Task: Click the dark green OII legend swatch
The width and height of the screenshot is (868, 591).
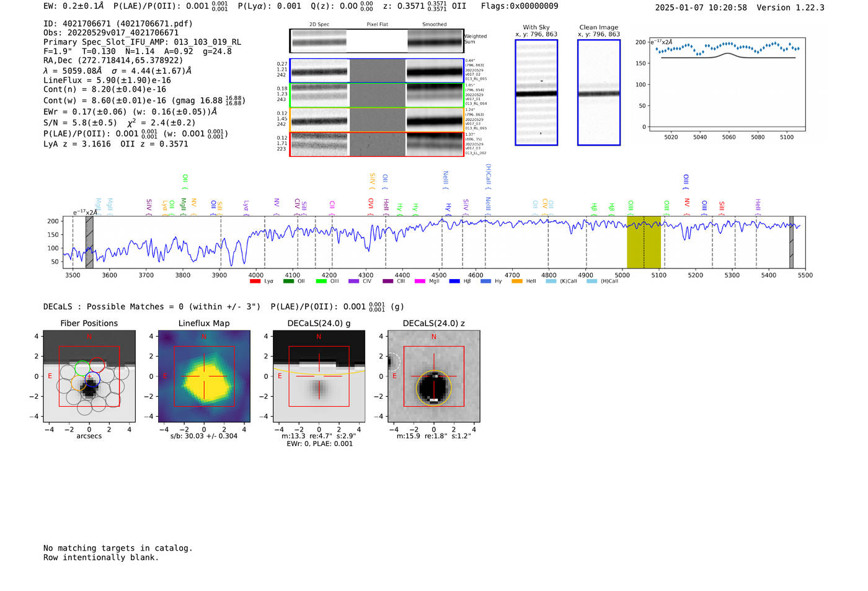Action: pyautogui.click(x=288, y=282)
